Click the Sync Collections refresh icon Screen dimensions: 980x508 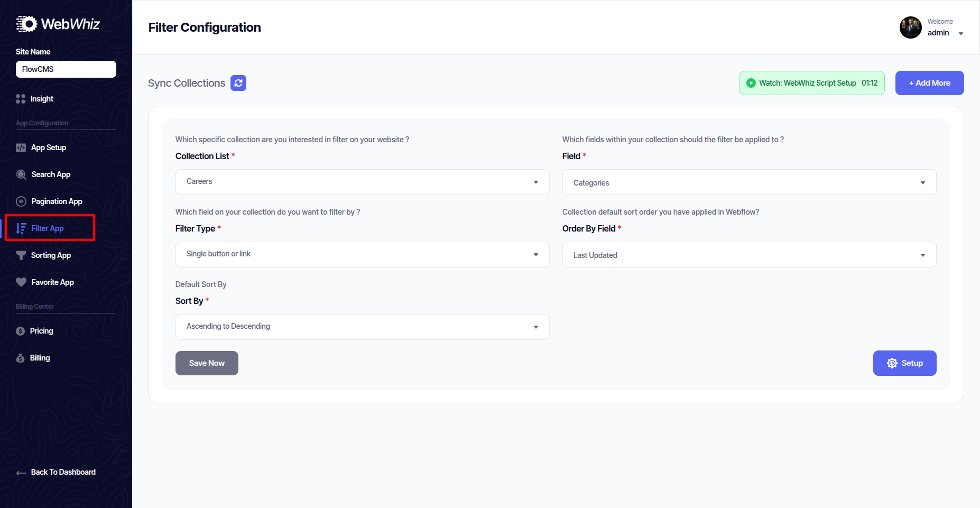pyautogui.click(x=238, y=83)
